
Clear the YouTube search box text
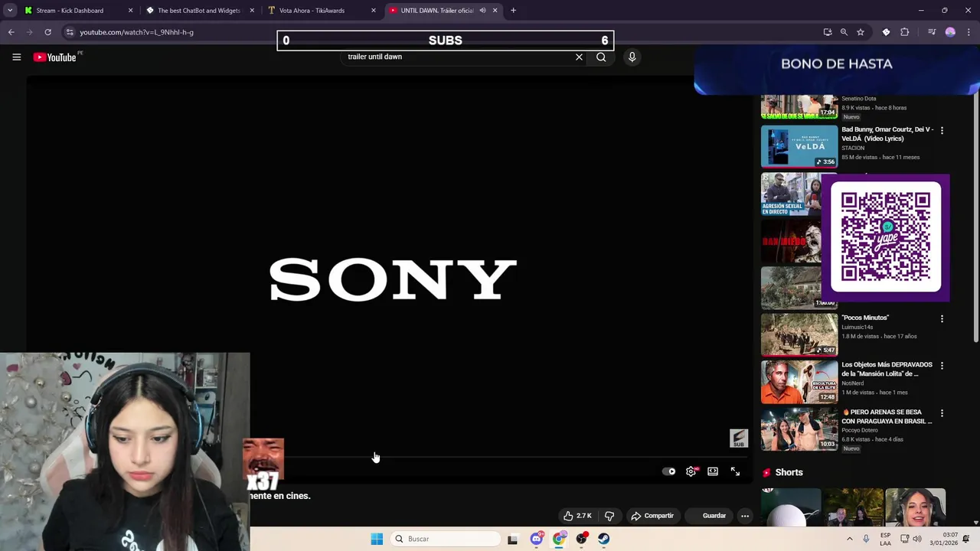coord(579,57)
